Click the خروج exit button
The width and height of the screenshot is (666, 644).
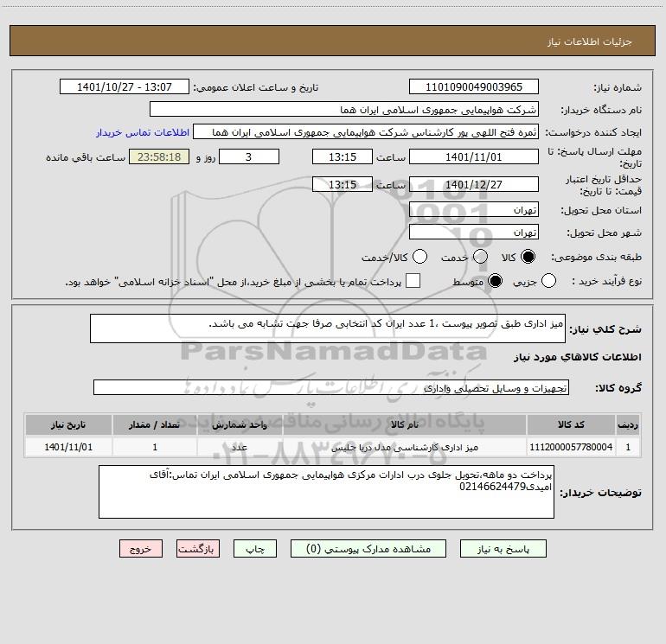[141, 549]
